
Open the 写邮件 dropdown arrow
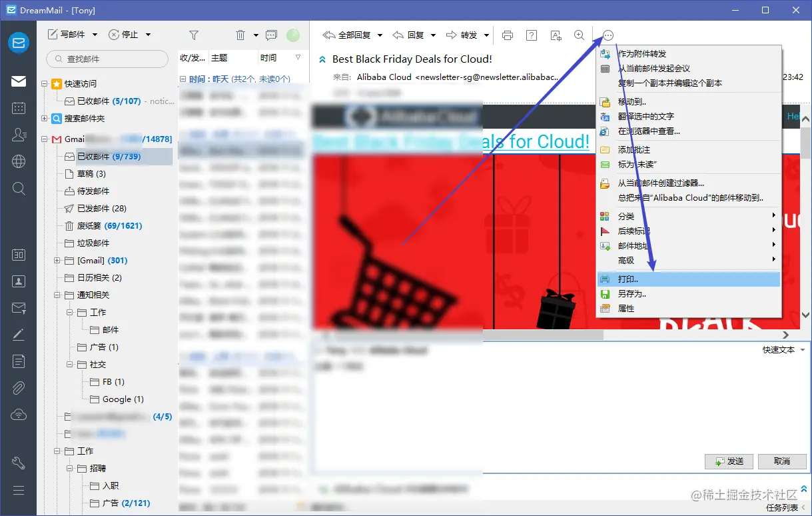[95, 35]
